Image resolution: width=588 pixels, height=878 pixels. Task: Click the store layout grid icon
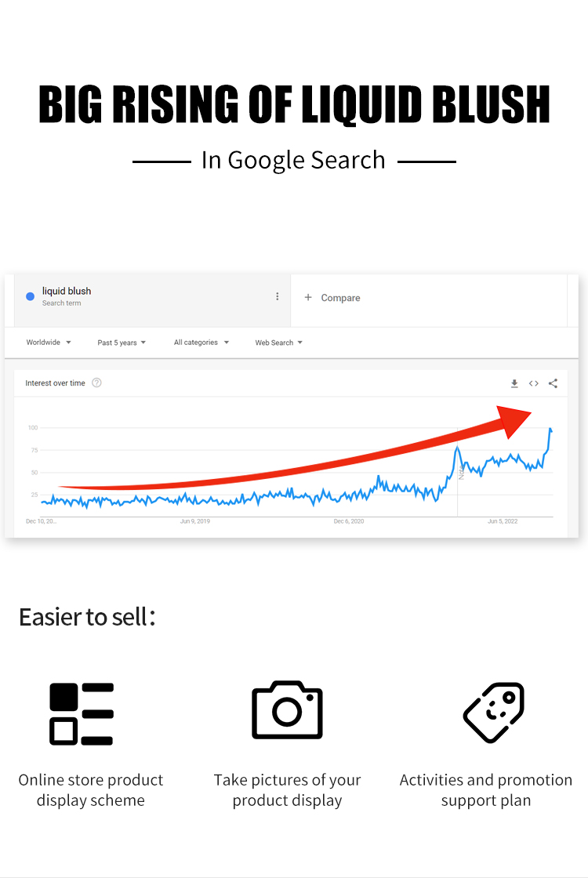[x=82, y=713]
